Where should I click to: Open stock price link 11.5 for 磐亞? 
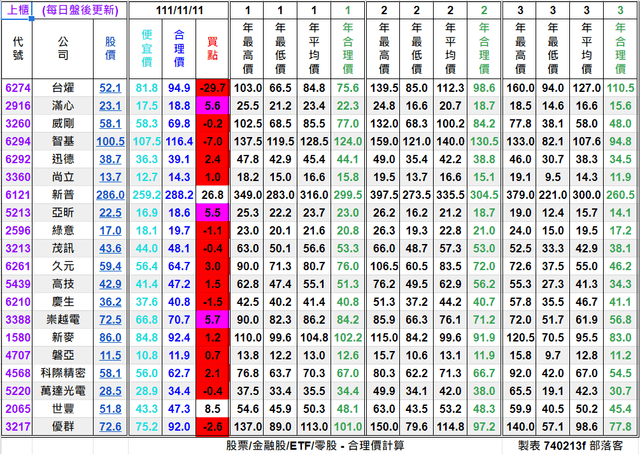point(110,355)
